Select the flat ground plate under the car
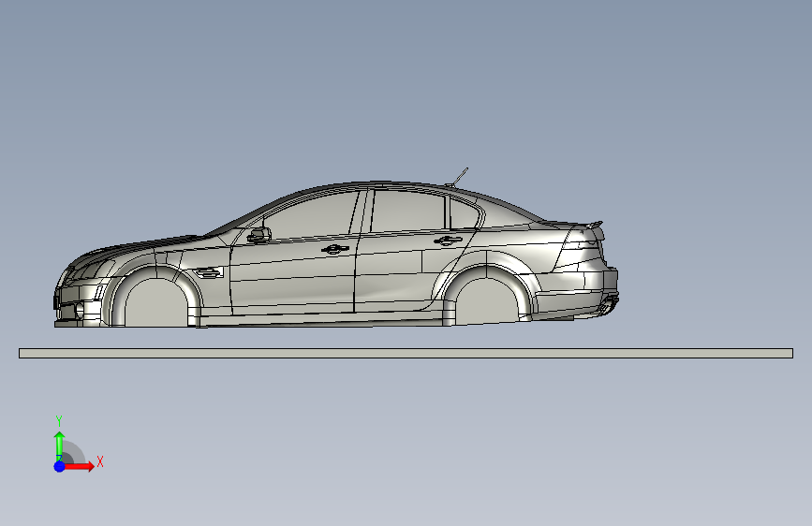This screenshot has height=526, width=812. click(x=406, y=353)
